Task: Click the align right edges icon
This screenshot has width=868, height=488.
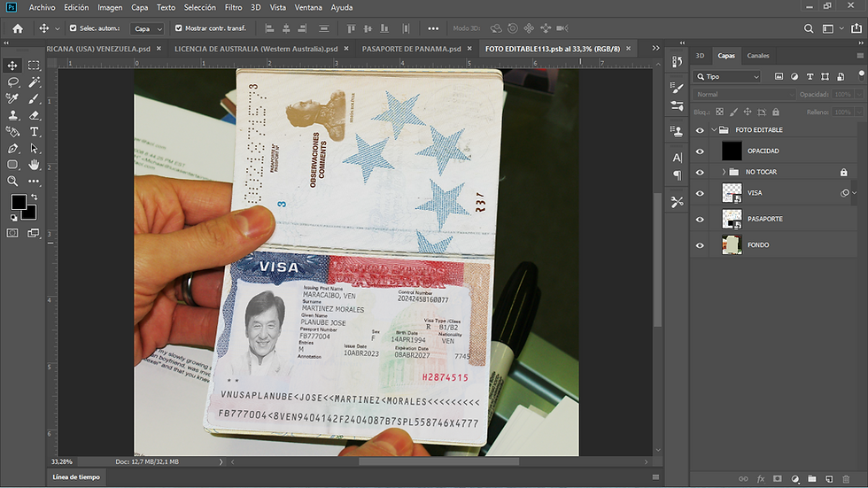Action: pos(302,28)
